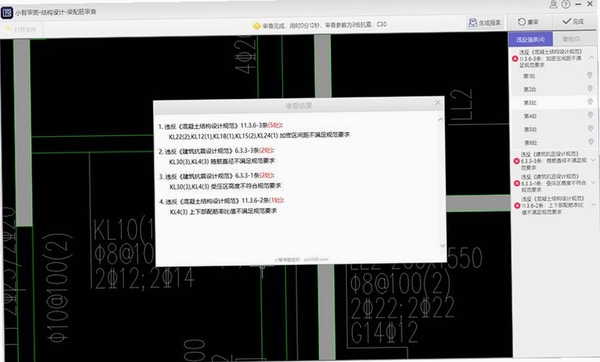Locate 第1处 with its pin icon
The image size is (600, 362).
pyautogui.click(x=553, y=76)
